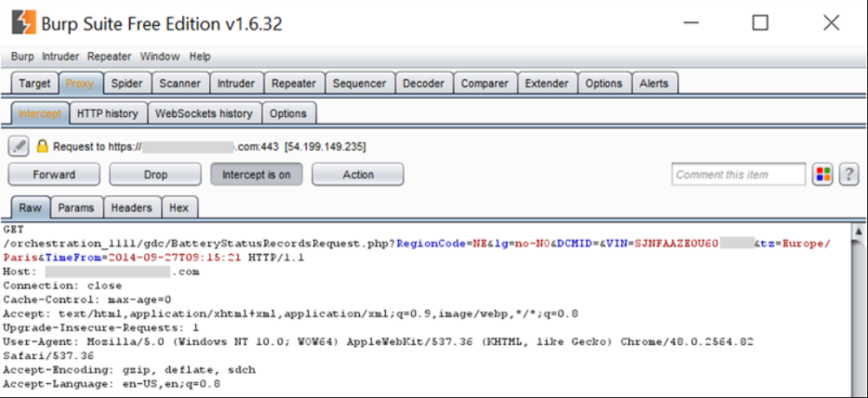This screenshot has height=398, width=868.
Task: Click the GET method text
Action: coord(14,229)
